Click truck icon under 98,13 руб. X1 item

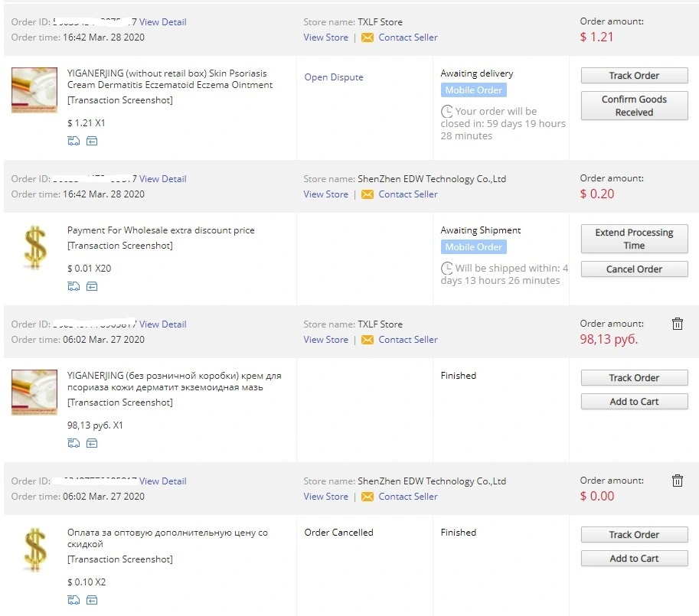tap(73, 443)
